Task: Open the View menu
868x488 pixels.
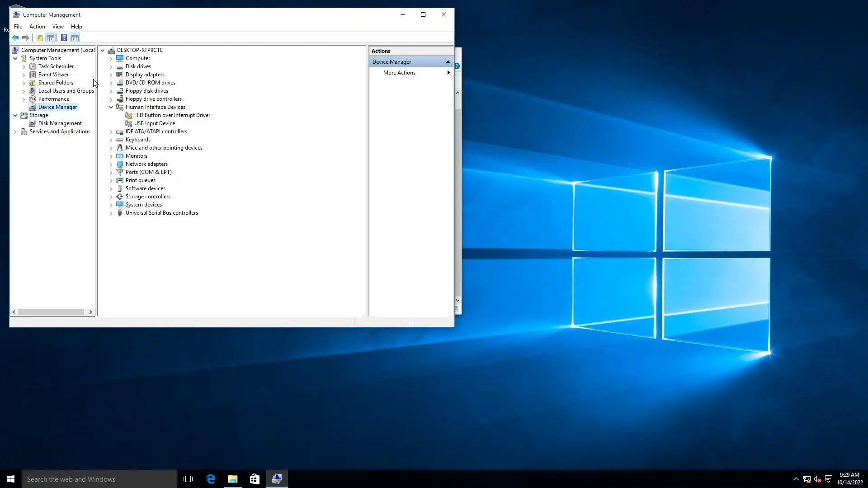Action: [x=58, y=27]
